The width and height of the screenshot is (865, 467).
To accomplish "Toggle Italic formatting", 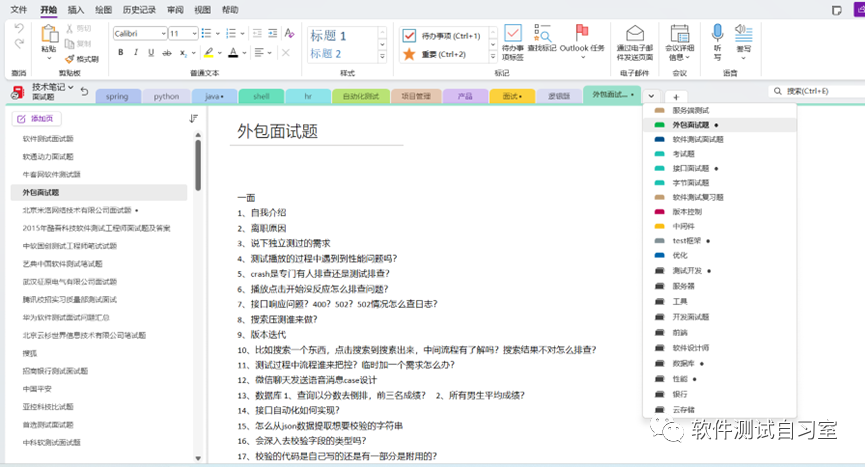I will coord(136,52).
